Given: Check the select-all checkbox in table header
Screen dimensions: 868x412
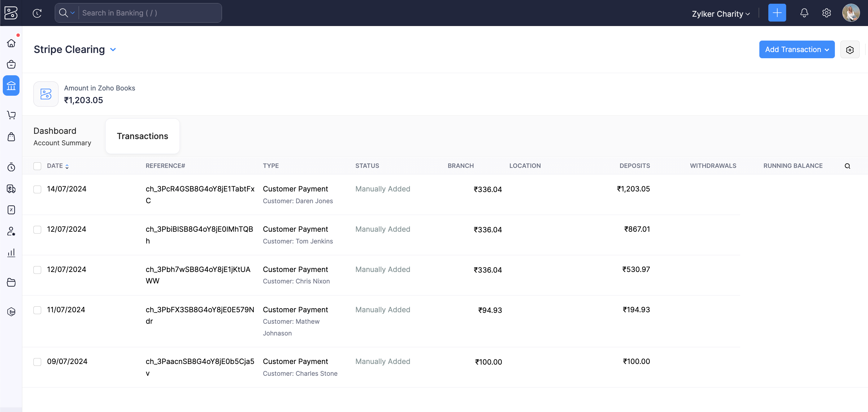Looking at the screenshot, I should point(37,166).
